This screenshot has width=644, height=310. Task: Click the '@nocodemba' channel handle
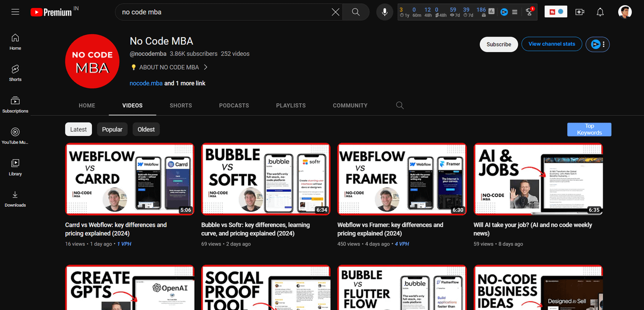[148, 54]
